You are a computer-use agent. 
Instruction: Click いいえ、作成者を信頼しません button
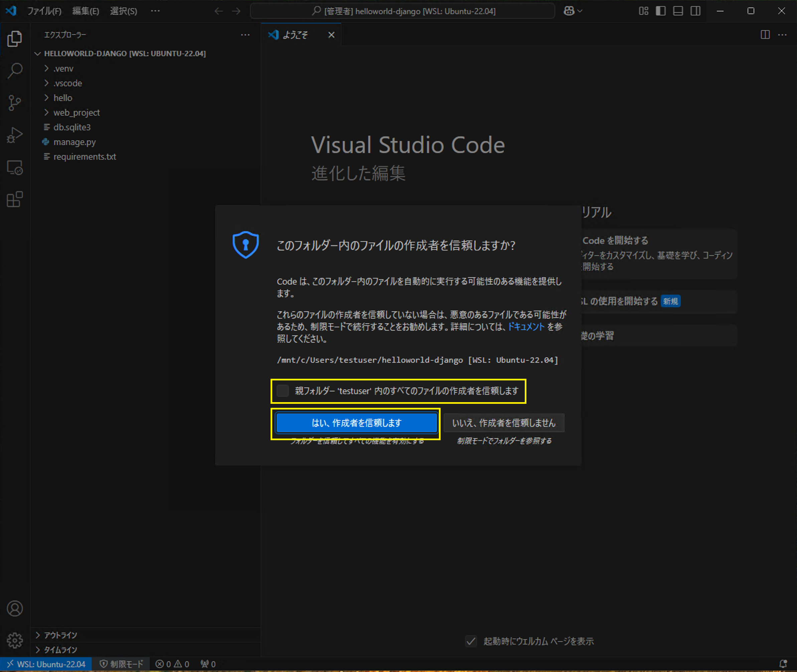tap(504, 423)
